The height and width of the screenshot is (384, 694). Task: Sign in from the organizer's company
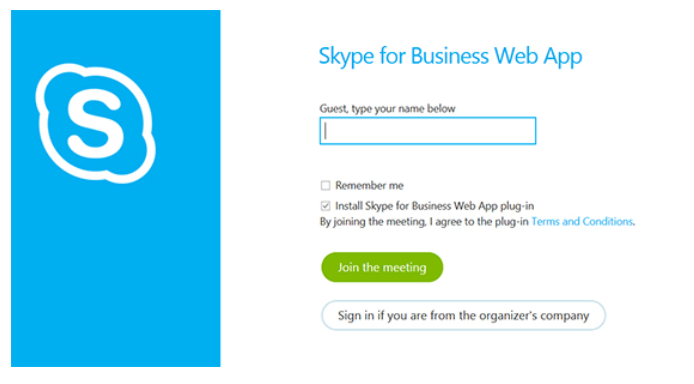pos(463,315)
